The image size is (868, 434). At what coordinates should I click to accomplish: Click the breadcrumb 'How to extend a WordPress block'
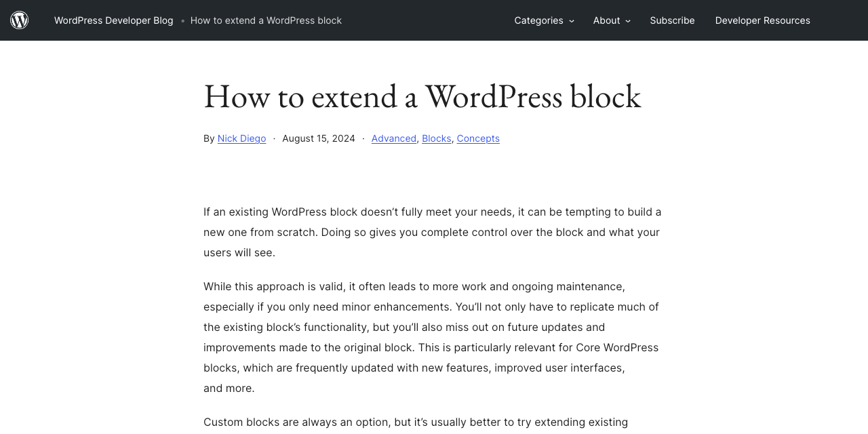(266, 20)
